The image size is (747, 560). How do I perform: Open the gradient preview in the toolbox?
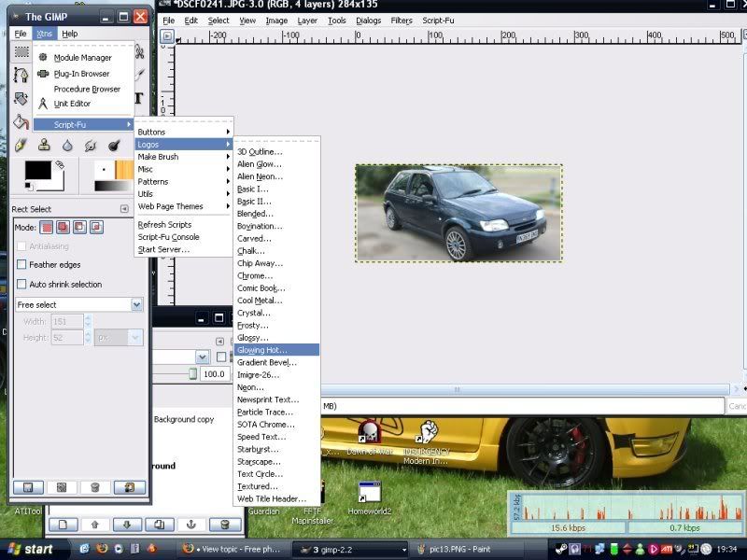point(113,186)
